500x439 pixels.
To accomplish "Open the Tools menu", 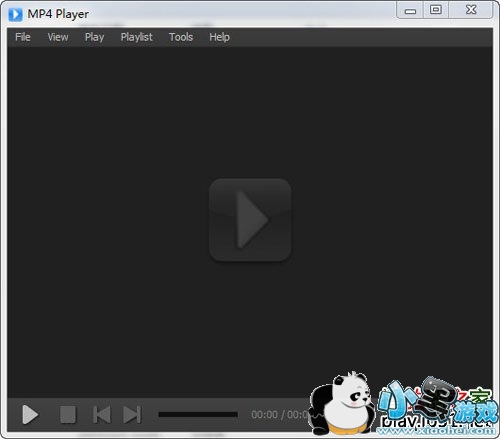I will [181, 37].
